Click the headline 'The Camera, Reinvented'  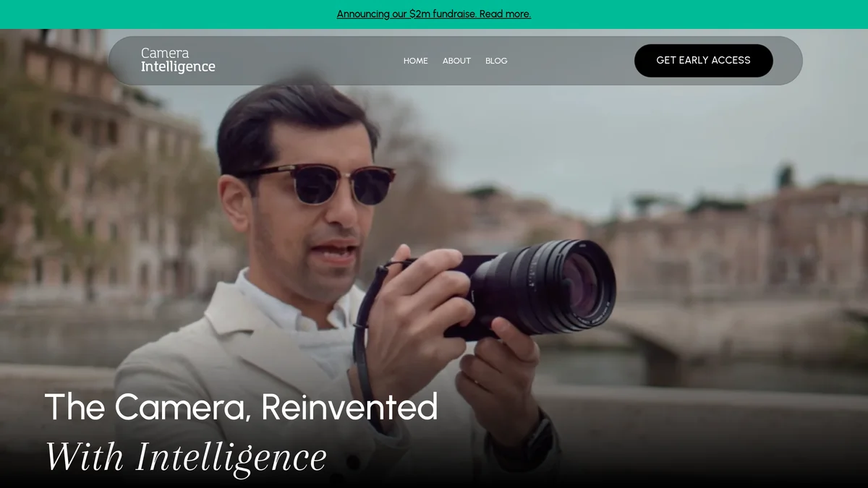pyautogui.click(x=240, y=407)
